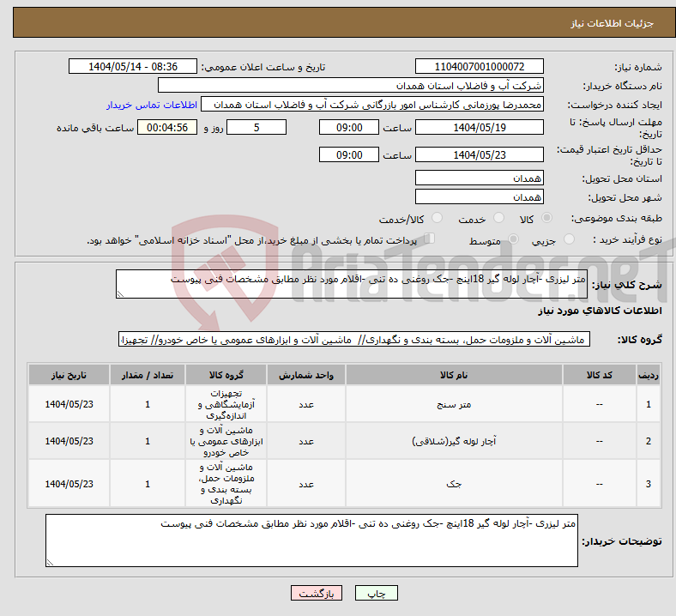Click the announcement date field 1404/05/14 - 08:36
This screenshot has height=616, width=676.
pos(133,67)
